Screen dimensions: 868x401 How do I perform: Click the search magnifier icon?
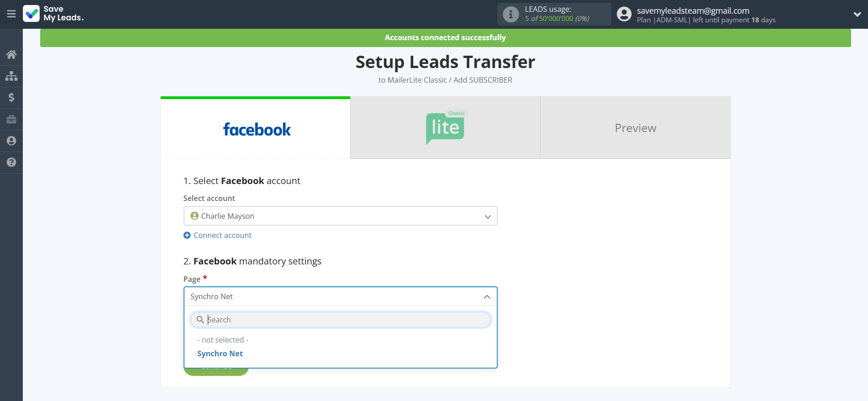(x=200, y=320)
